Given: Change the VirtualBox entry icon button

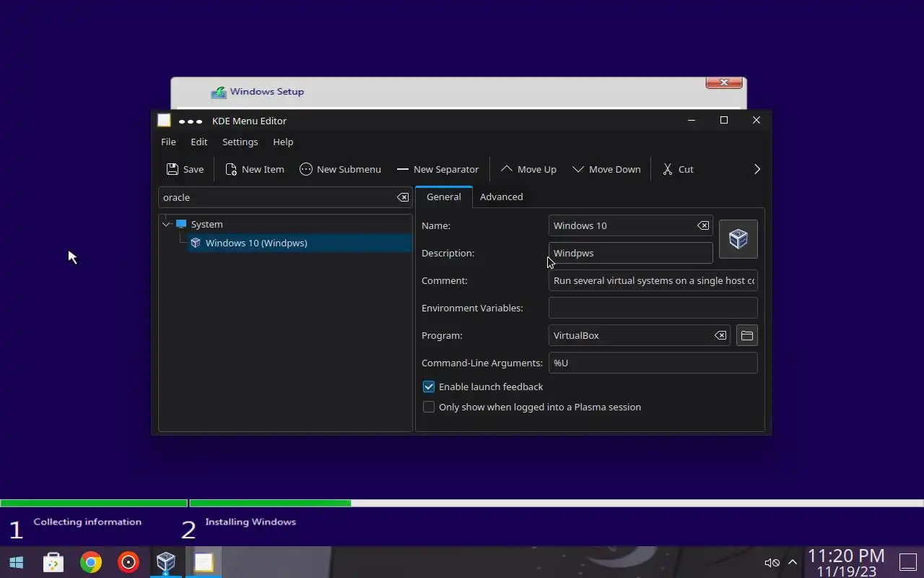Looking at the screenshot, I should click(x=738, y=238).
